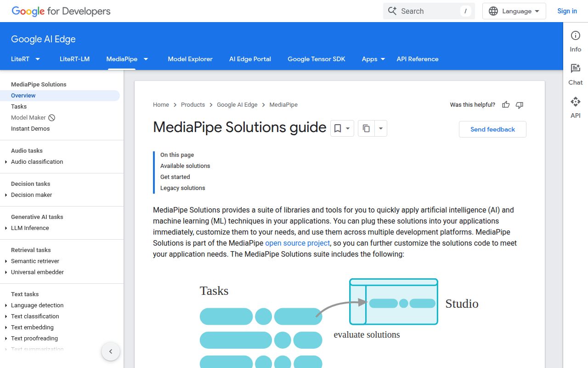Open the Language dropdown
Image resolution: width=588 pixels, height=368 pixels.
coord(514,11)
